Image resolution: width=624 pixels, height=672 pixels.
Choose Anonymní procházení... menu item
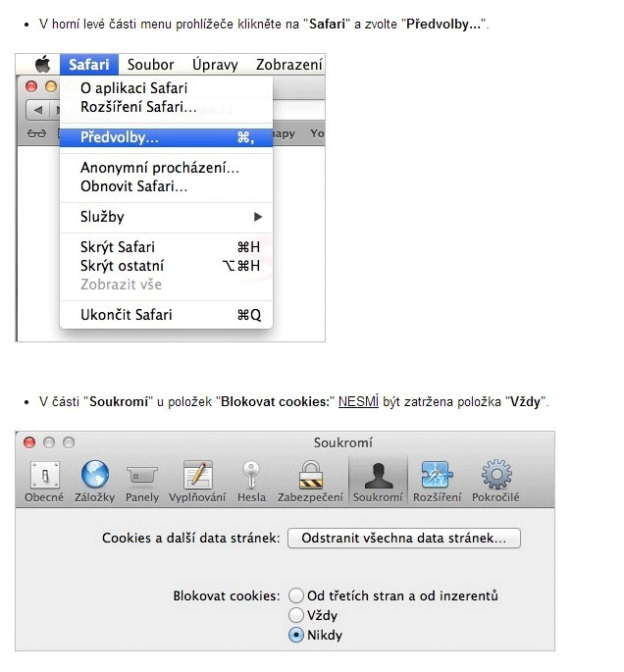(x=166, y=168)
